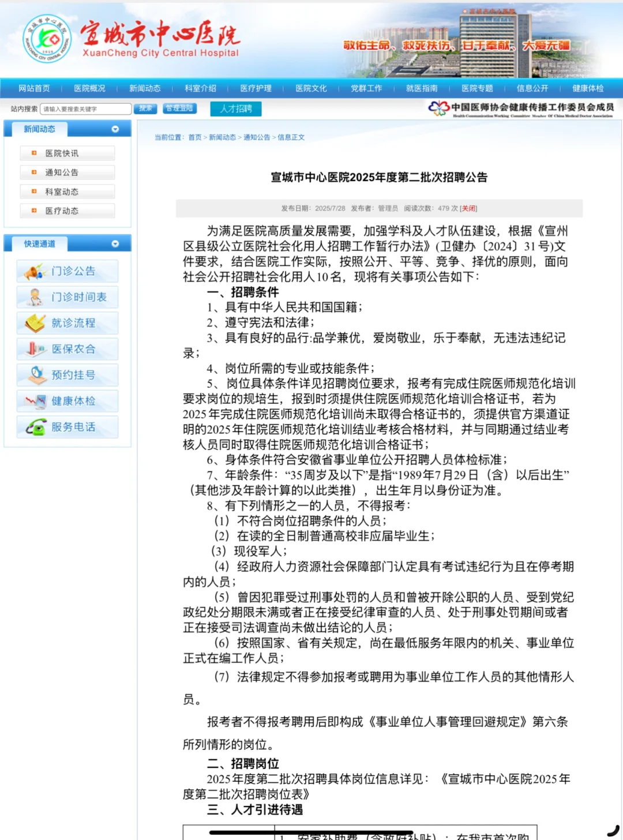Click 通知公告 in the breadcrumb
Image resolution: width=623 pixels, height=840 pixels.
257,137
